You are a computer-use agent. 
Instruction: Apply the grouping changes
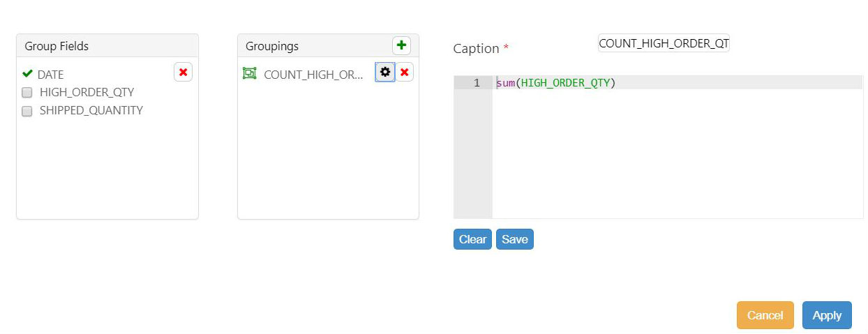827,315
